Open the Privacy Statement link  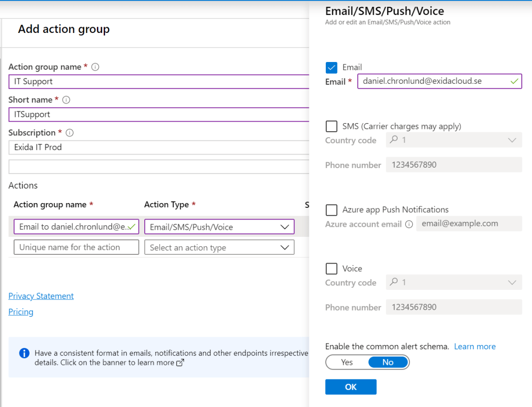(41, 296)
